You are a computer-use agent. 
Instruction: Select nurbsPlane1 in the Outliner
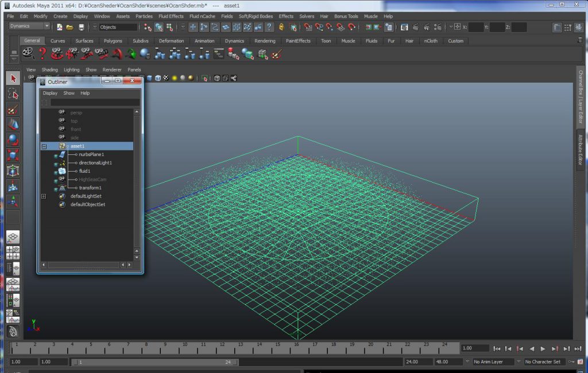click(91, 154)
